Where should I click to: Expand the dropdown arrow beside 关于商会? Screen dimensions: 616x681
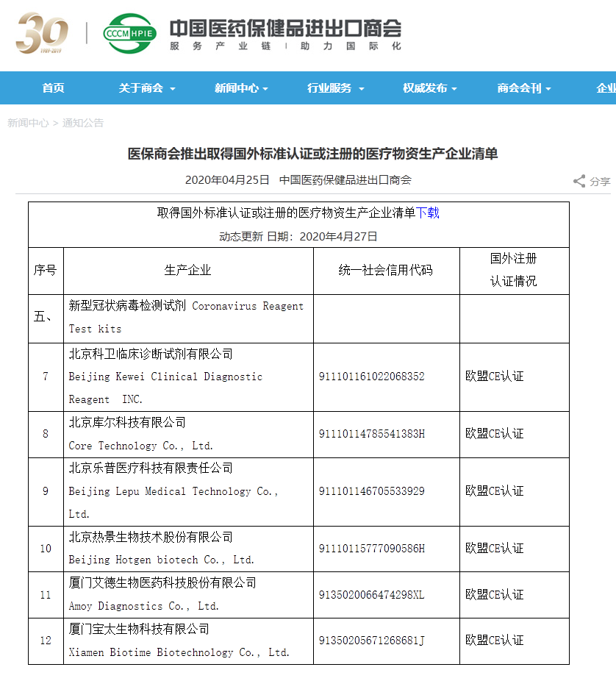click(x=174, y=89)
